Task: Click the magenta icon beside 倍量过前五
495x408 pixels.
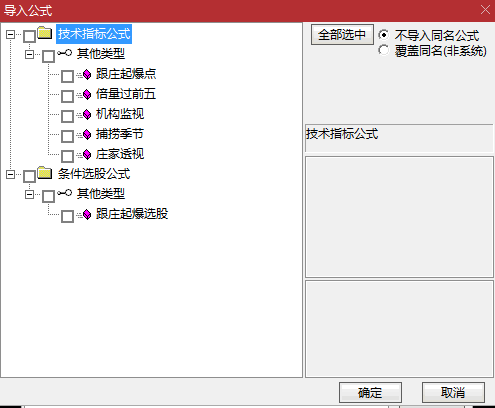Action: point(87,95)
